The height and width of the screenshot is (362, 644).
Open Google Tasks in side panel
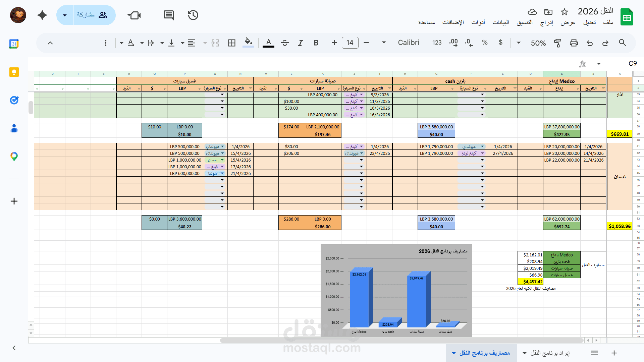14,100
